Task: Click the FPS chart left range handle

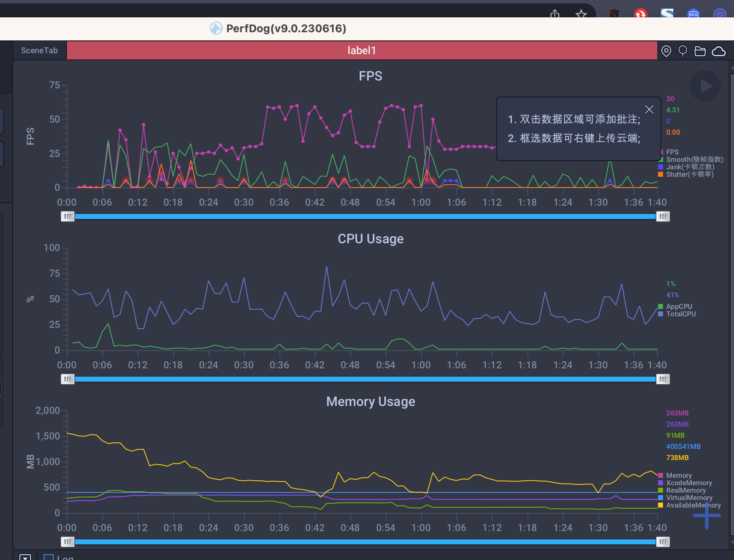Action: [68, 216]
